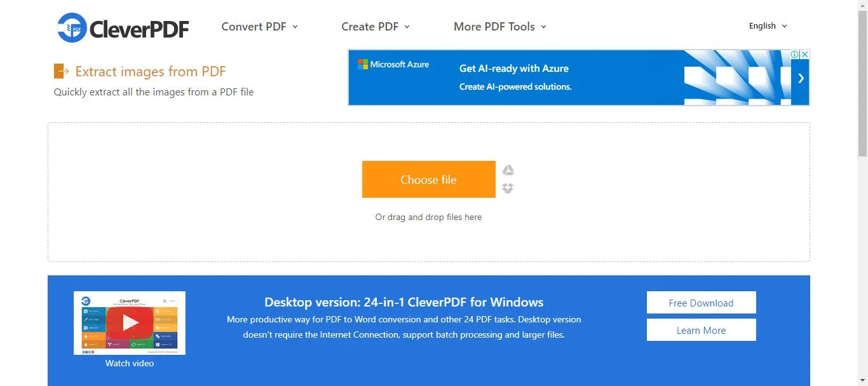Choose a file from Google Drive
Image resolution: width=868 pixels, height=386 pixels.
click(x=508, y=170)
